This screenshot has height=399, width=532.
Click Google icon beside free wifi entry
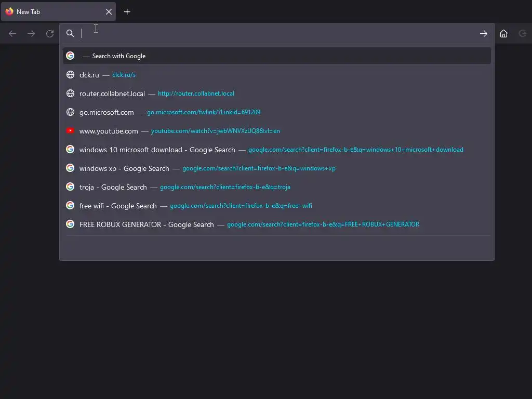pos(70,205)
